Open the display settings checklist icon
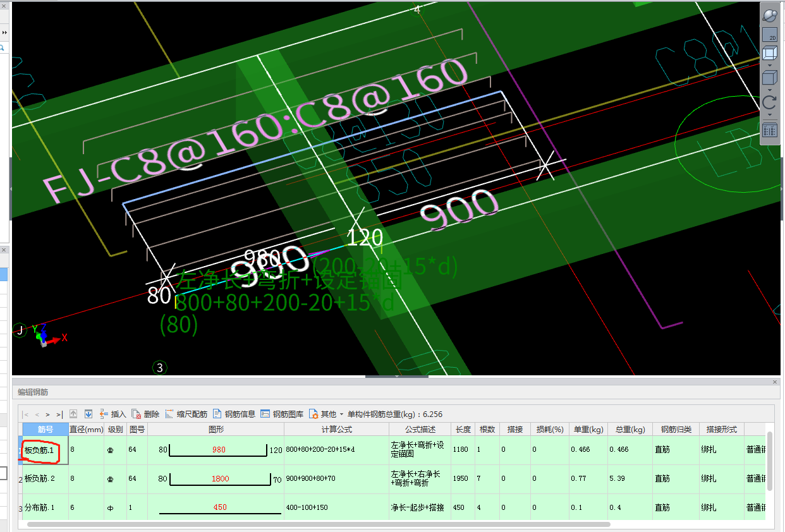 pos(769,130)
